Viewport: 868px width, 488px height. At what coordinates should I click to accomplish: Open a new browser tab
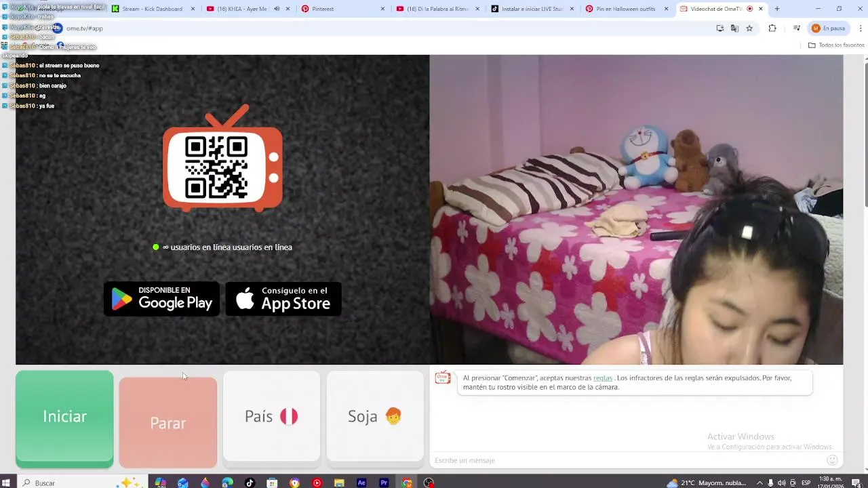coord(777,9)
